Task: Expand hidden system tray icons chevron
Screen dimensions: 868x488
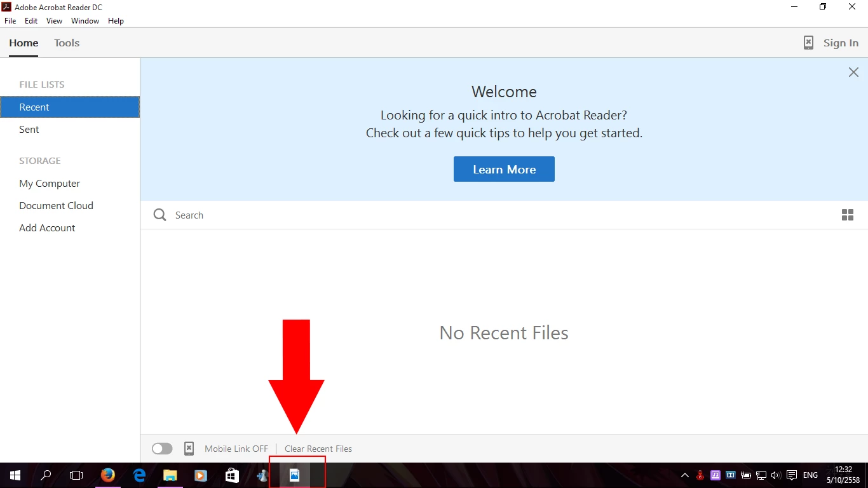Action: (684, 475)
